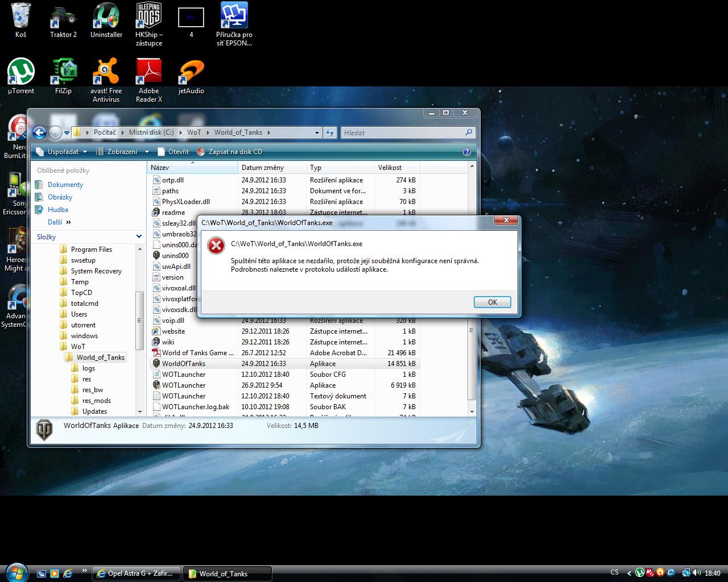The image size is (728, 582).
Task: Switch to Opel Astra G taskbar window
Action: pyautogui.click(x=137, y=573)
